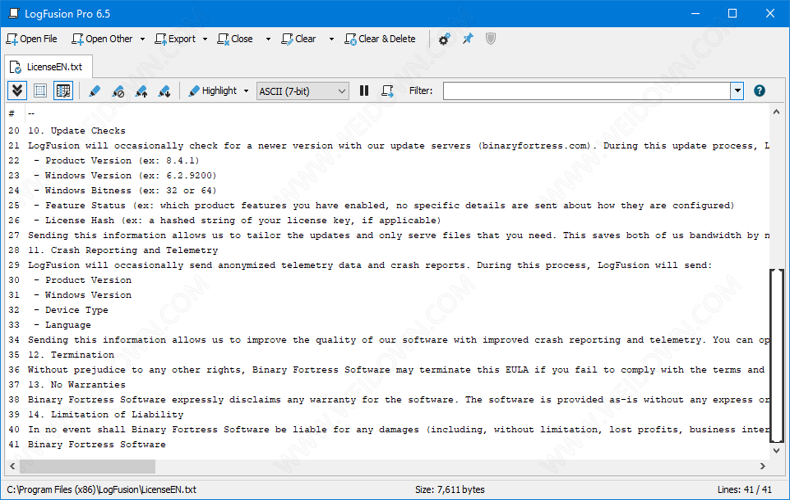This screenshot has height=500, width=790.
Task: Open the Filter history dropdown arrow
Action: 737,91
